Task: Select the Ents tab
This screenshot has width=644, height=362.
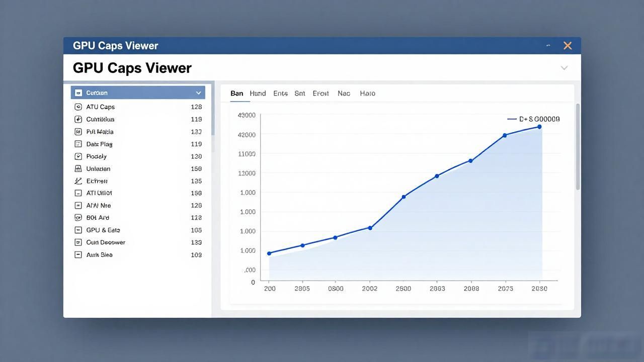Action: point(280,94)
